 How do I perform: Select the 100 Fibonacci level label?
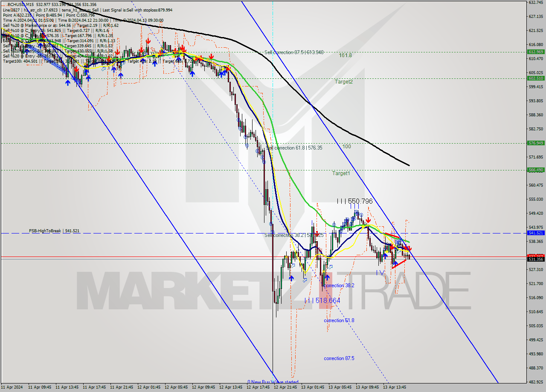(x=347, y=147)
